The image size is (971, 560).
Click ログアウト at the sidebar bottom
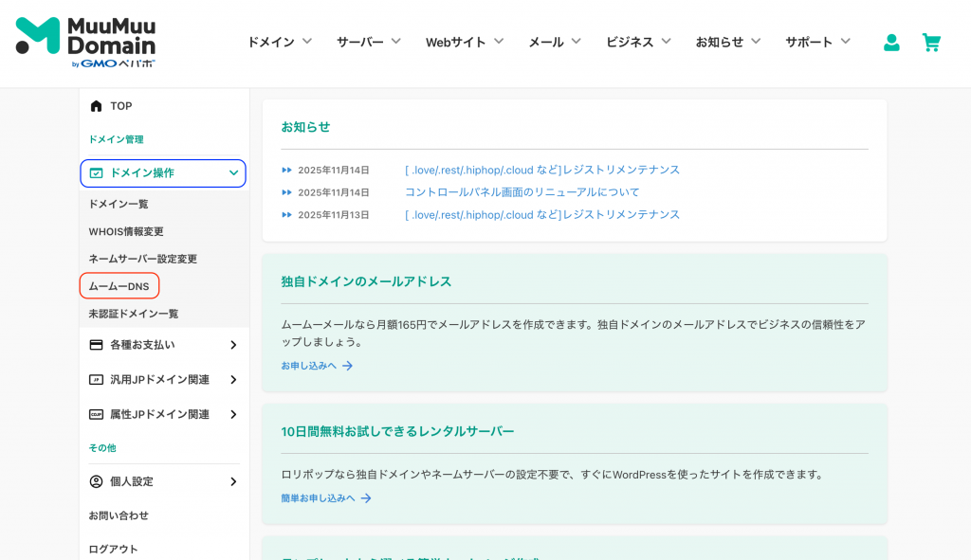coord(112,549)
